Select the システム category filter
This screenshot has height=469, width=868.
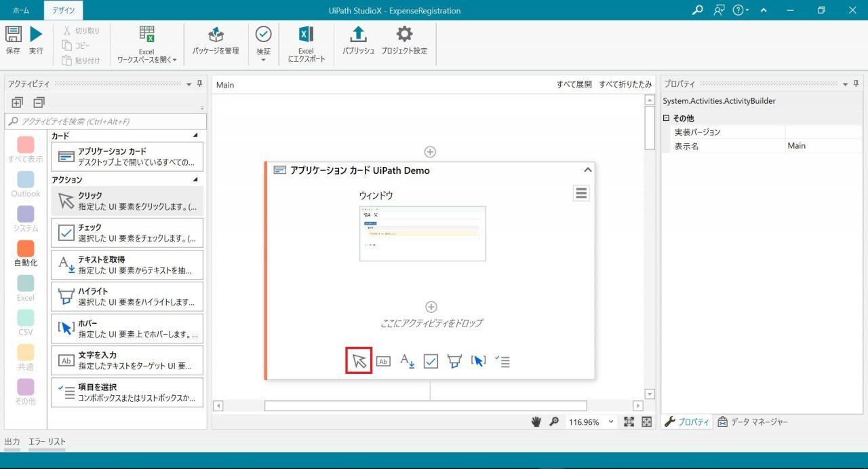(25, 219)
